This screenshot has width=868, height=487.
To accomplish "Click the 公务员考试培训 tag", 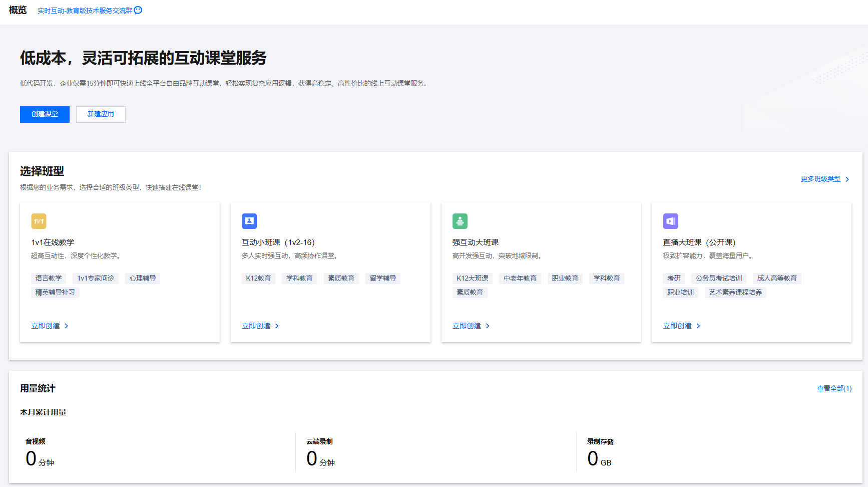I will (718, 278).
